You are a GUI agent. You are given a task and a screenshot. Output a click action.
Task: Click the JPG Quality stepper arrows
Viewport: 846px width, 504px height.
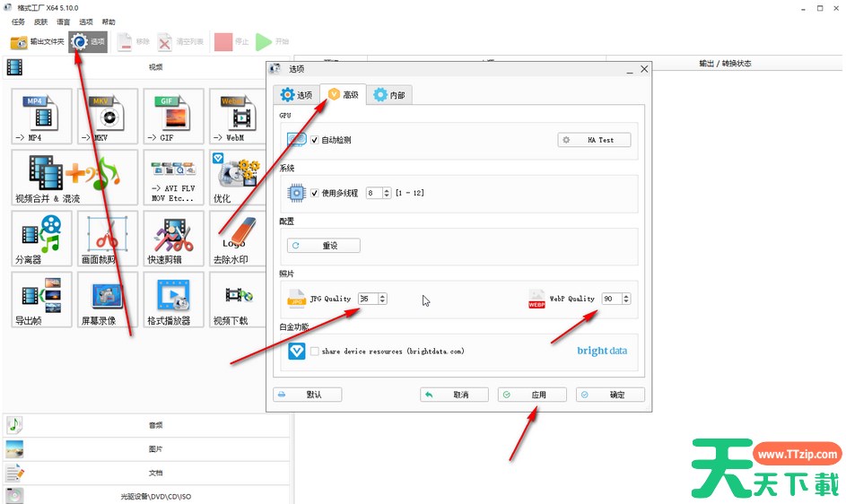tap(382, 299)
